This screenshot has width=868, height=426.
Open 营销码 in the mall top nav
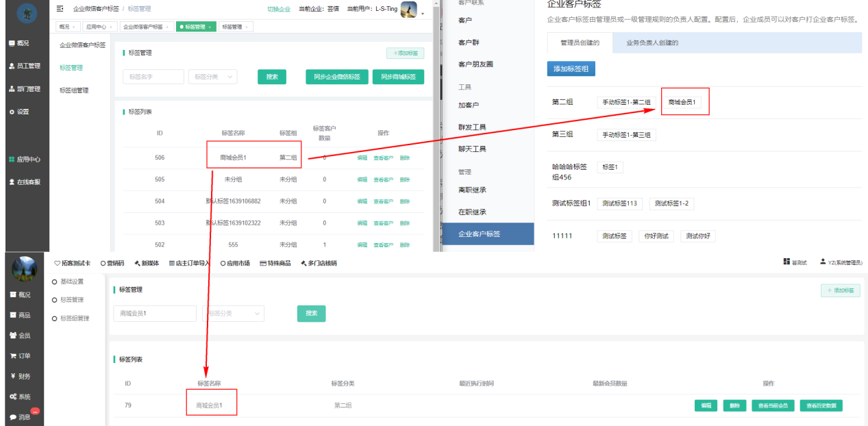click(x=112, y=263)
